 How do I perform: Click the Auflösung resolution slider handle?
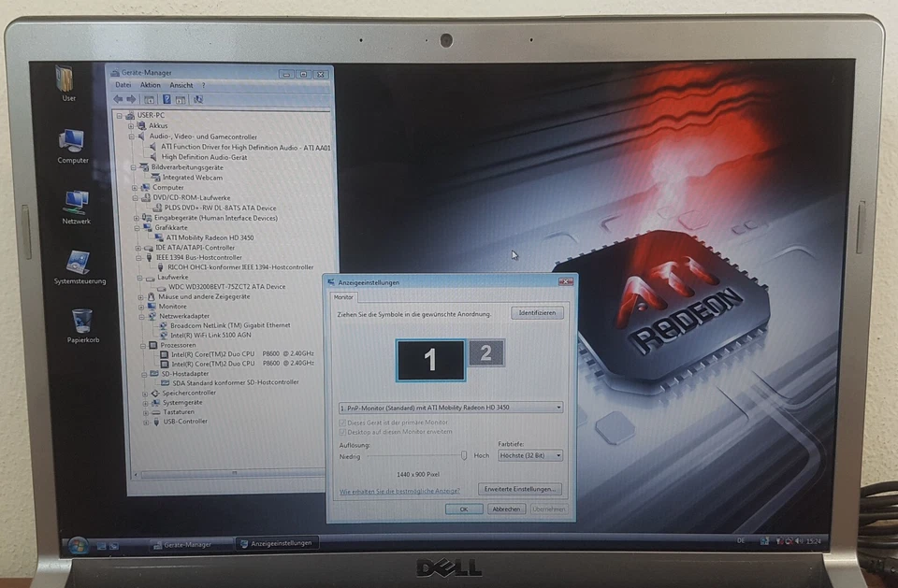tap(464, 455)
